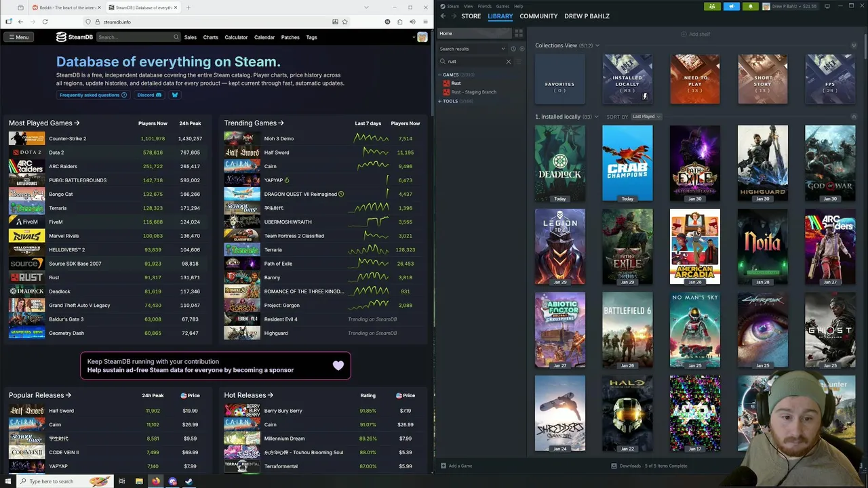Toggle the ready-to-play filter icon
This screenshot has height=488, width=868.
521,49
